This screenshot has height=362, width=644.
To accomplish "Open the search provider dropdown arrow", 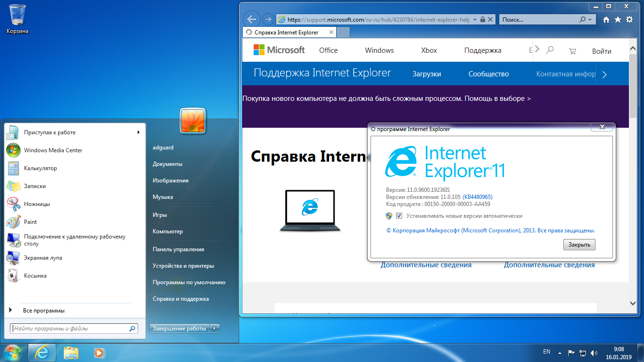I will (x=590, y=20).
